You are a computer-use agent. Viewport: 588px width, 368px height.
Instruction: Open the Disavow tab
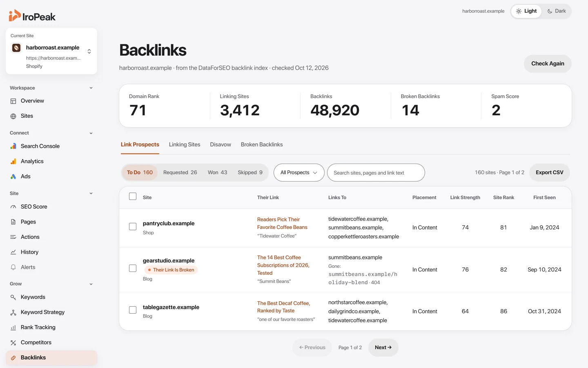[x=220, y=145]
